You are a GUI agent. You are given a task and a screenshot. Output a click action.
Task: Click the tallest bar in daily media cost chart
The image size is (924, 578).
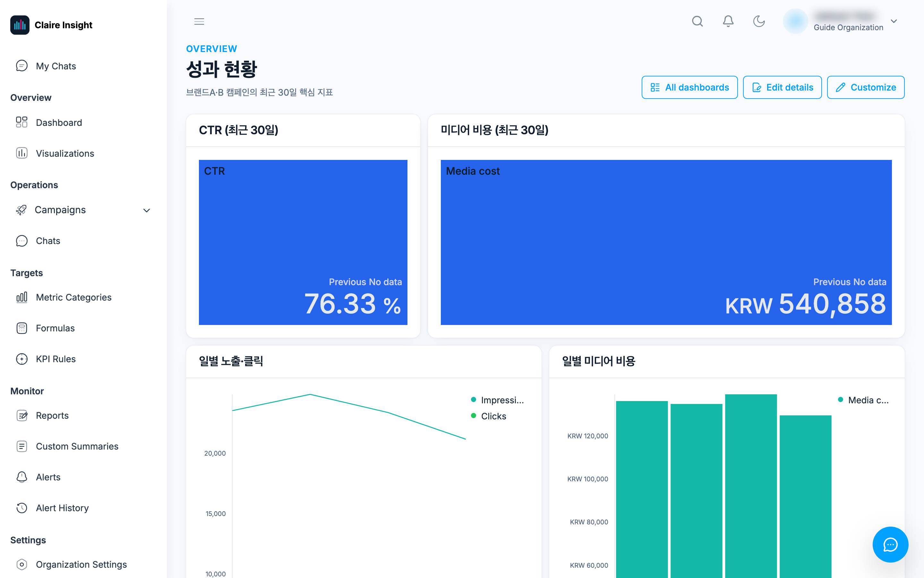pos(751,486)
